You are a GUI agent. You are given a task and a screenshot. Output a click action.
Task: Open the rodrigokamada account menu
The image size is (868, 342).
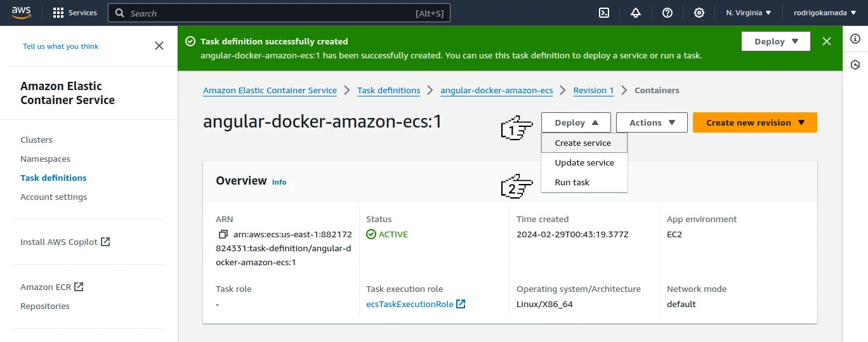(x=825, y=13)
